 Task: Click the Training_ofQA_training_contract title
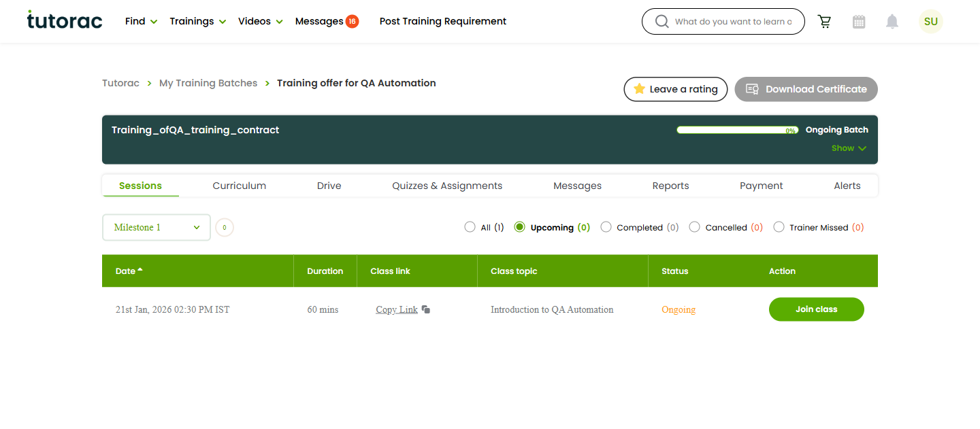coord(195,130)
